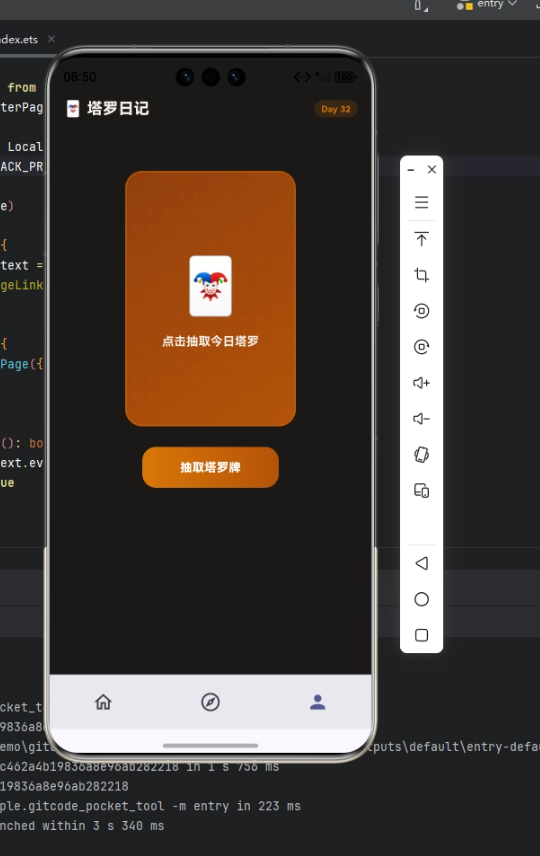
Task: Click log line '19836a8e96ab282218'
Action: point(64,787)
